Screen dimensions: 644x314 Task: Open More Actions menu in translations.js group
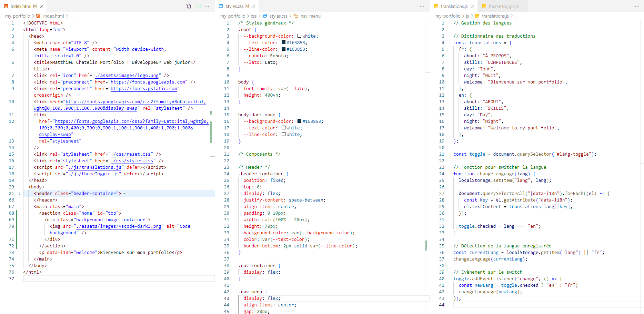tap(637, 6)
